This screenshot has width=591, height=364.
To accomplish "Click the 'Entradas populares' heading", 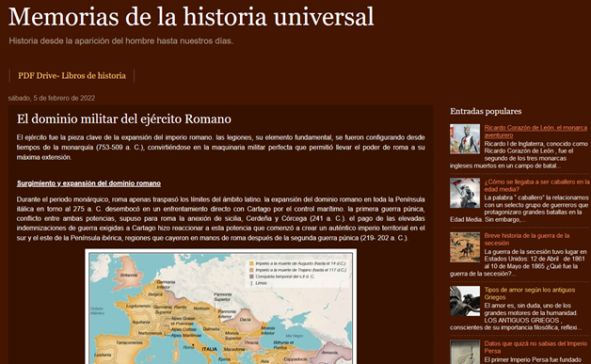I will point(486,111).
